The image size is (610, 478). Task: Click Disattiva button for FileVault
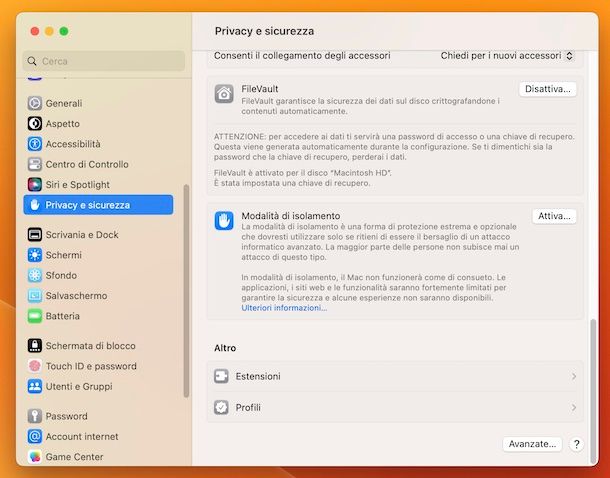pos(548,89)
